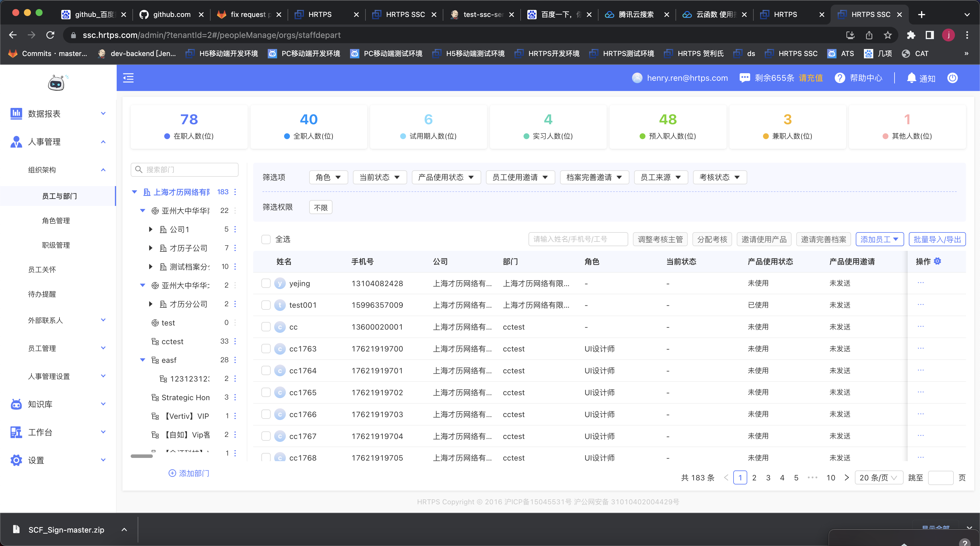980x546 pixels.
Task: Click the browser share icon
Action: click(869, 35)
